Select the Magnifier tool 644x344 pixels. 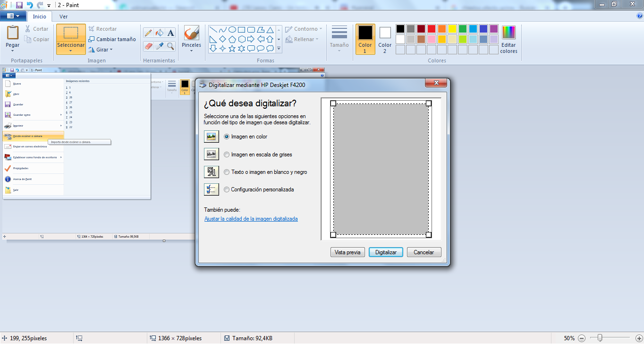[x=170, y=46]
